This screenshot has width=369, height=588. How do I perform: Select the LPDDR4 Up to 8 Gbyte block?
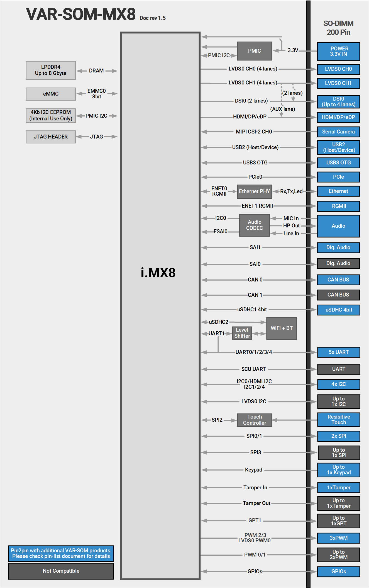point(51,70)
